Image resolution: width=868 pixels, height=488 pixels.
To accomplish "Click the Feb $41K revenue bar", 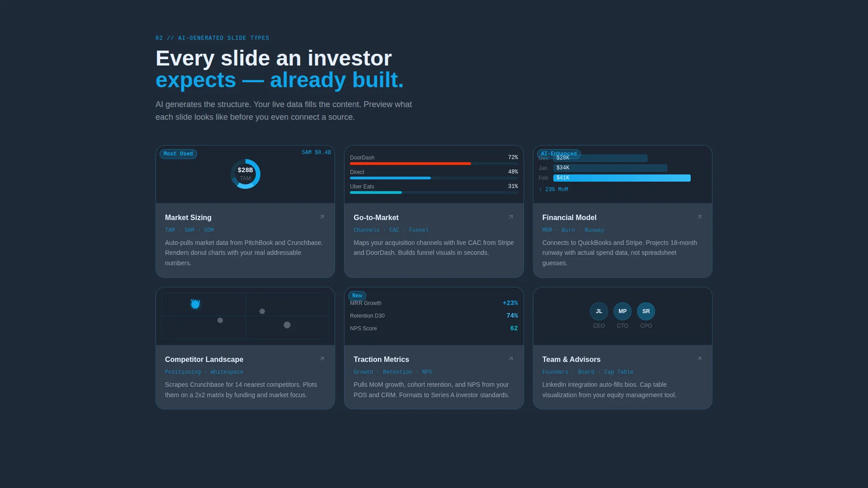I will [622, 178].
